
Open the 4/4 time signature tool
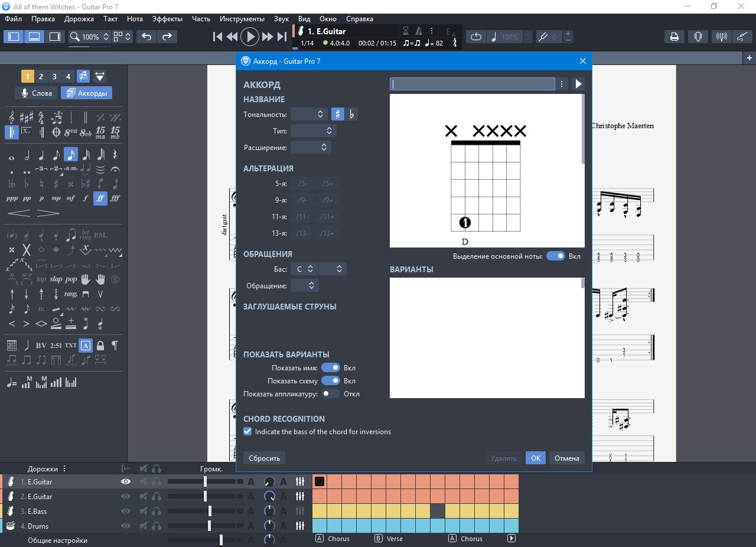point(41,116)
